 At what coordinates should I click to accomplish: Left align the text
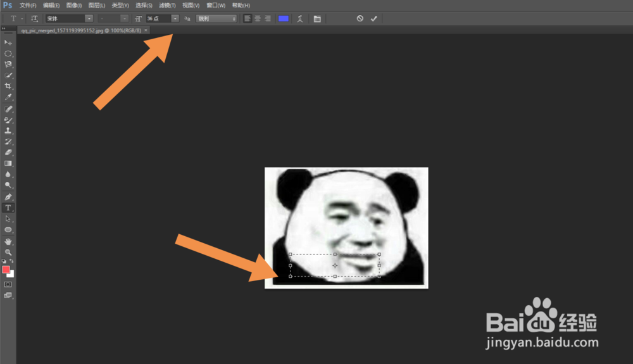(248, 18)
